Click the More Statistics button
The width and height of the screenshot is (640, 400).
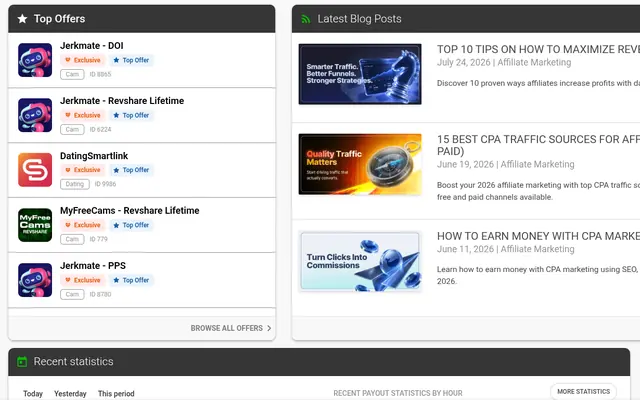pyautogui.click(x=583, y=392)
